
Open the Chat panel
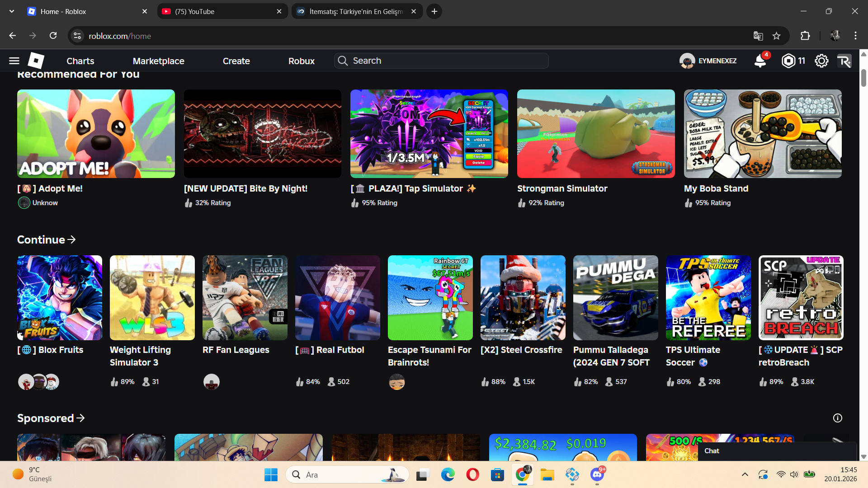pos(778,451)
